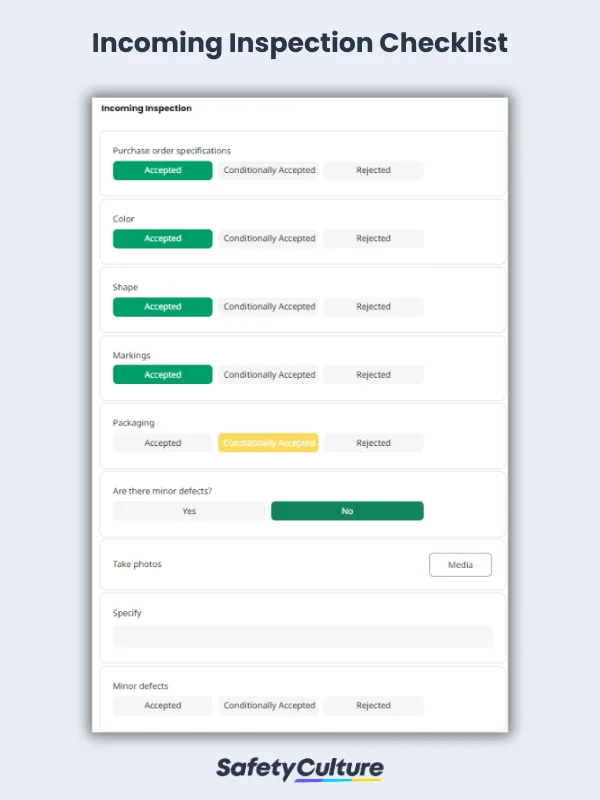Set Minor defects to Accepted
This screenshot has width=600, height=800.
[162, 705]
